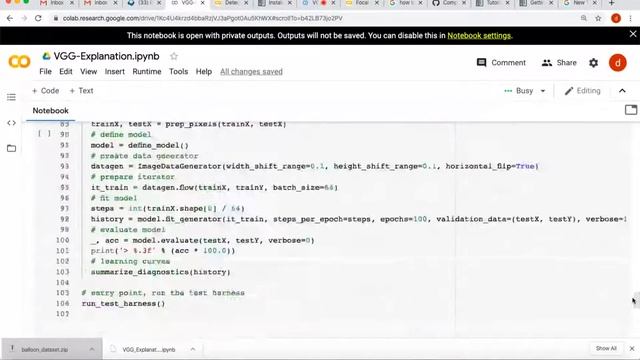This screenshot has height=360, width=640.
Task: Open the Chrome three-dot menu
Action: pyautogui.click(x=631, y=18)
